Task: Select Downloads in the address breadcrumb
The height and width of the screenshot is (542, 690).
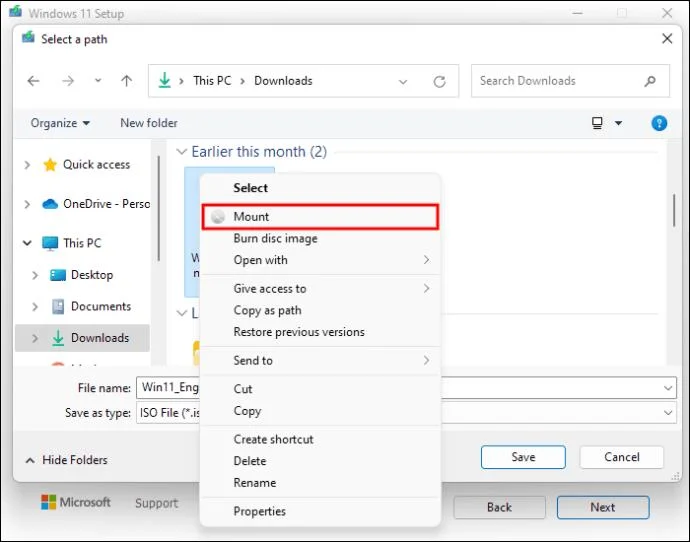Action: pyautogui.click(x=283, y=81)
